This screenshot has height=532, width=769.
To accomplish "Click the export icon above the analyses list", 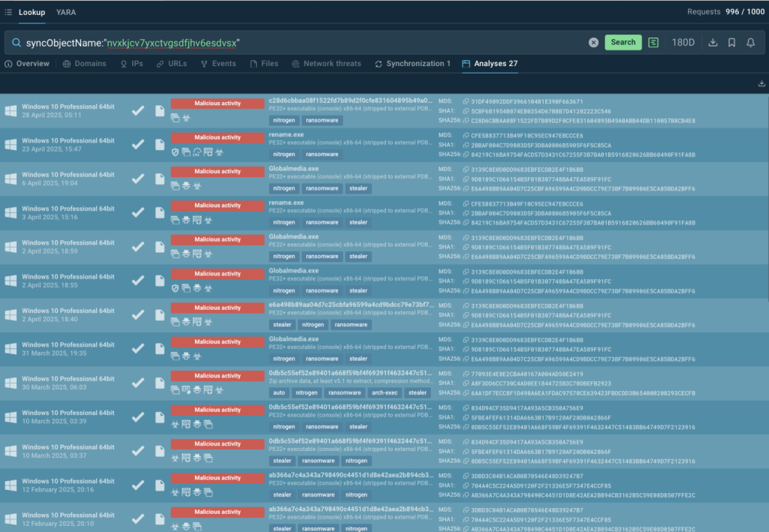I will [761, 84].
